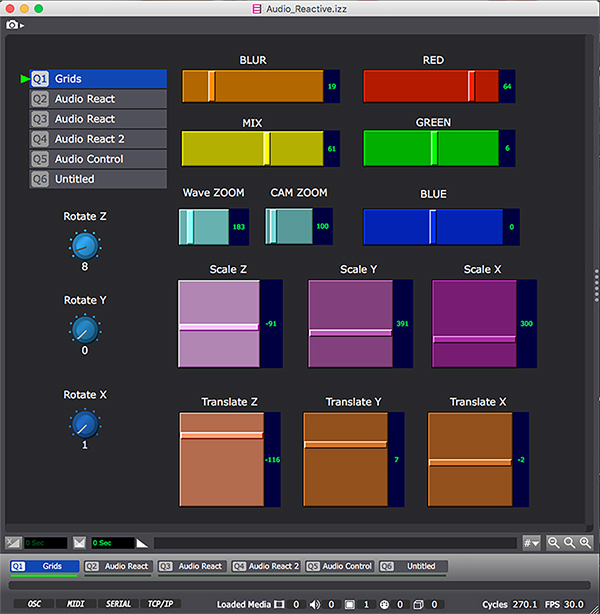This screenshot has width=600, height=614.
Task: Open the fade-in crossfade icon control
Action: coord(13,543)
